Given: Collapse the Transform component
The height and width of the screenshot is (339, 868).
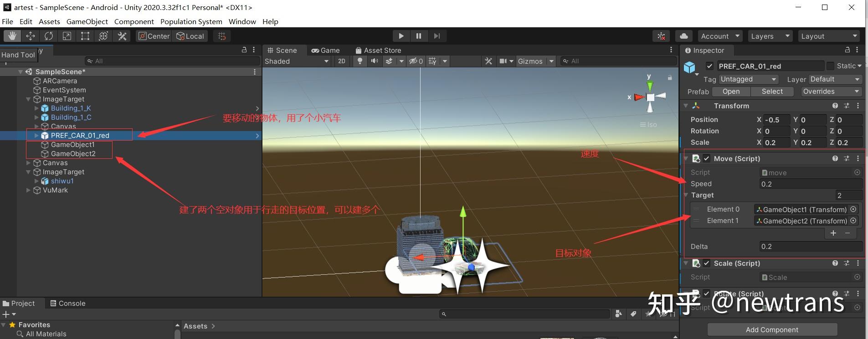Looking at the screenshot, I should pyautogui.click(x=686, y=106).
